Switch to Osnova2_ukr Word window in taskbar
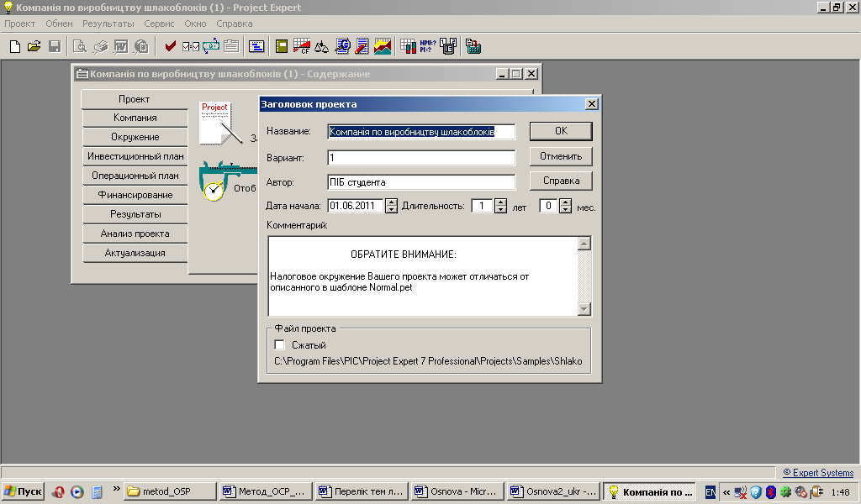Screen dimensions: 861x504 click(553, 491)
